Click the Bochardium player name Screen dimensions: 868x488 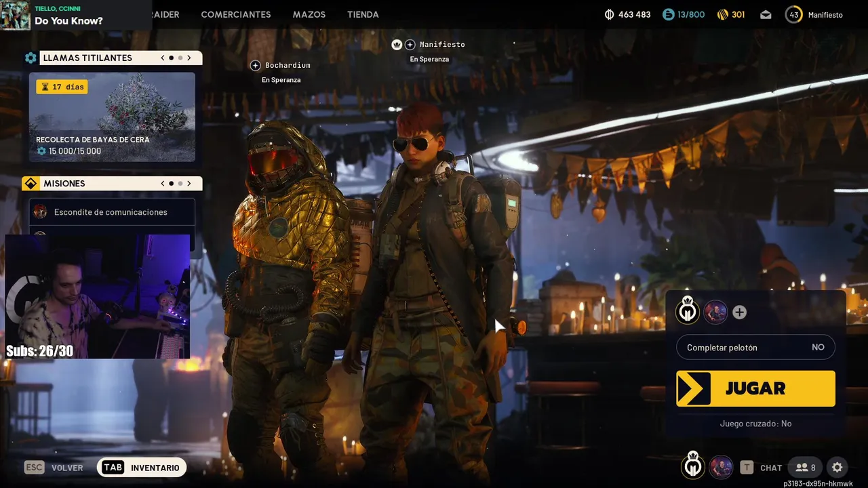coord(288,65)
